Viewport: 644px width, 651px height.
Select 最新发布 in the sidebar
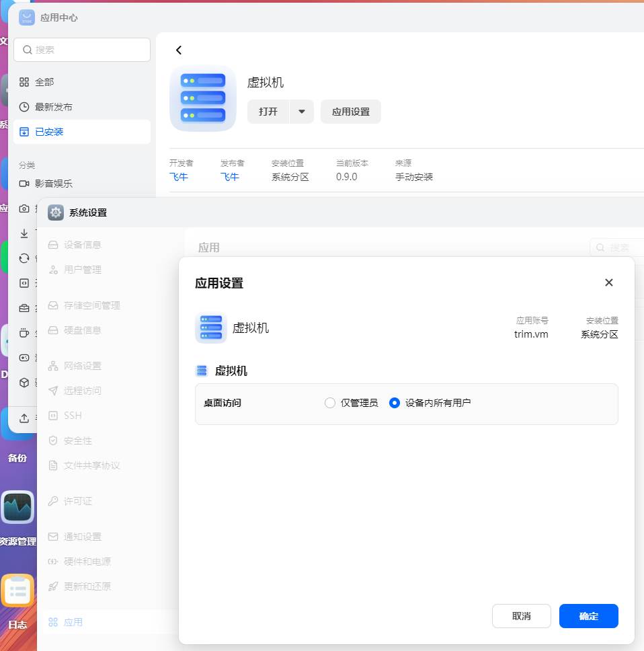(53, 107)
